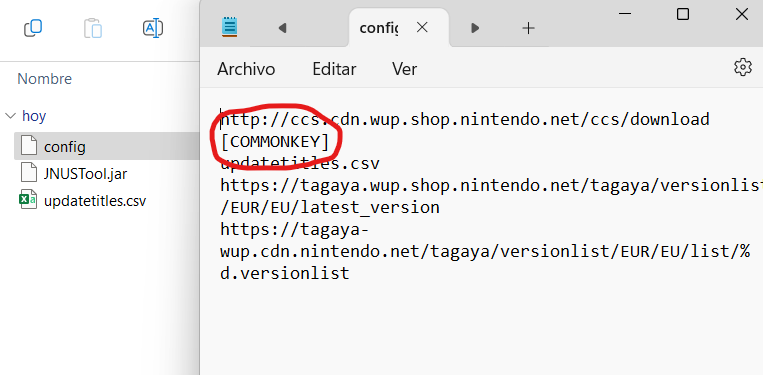Collapse the hoy group in File Explorer
Screen dimensions: 763x375
click(x=10, y=116)
